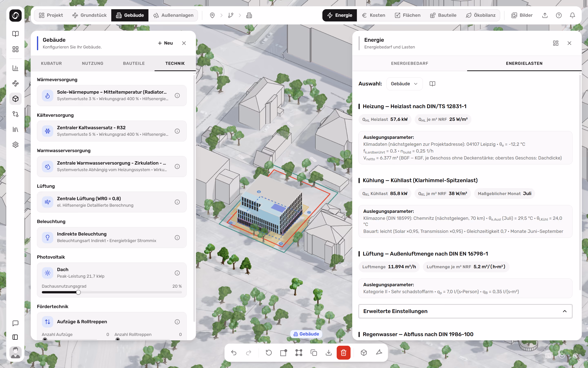Collapse Erweiterte Einstellungen section
Image resolution: width=588 pixels, height=368 pixels.
pyautogui.click(x=465, y=311)
